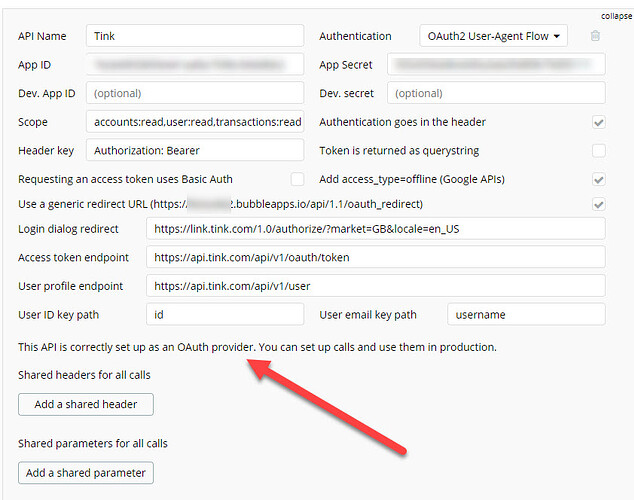The image size is (634, 500).
Task: Select the App ID field
Action: tap(195, 65)
